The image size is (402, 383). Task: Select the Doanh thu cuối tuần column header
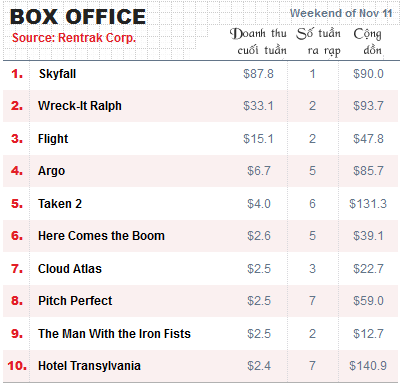coord(258,42)
